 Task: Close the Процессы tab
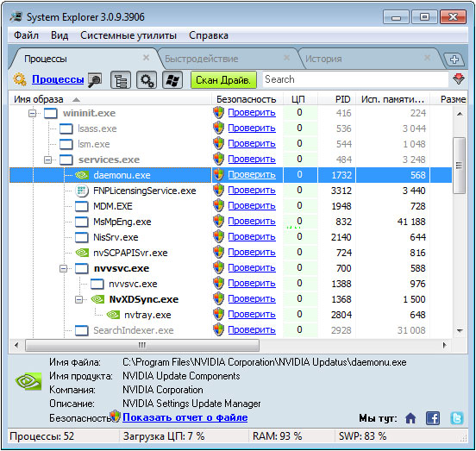coord(146,58)
